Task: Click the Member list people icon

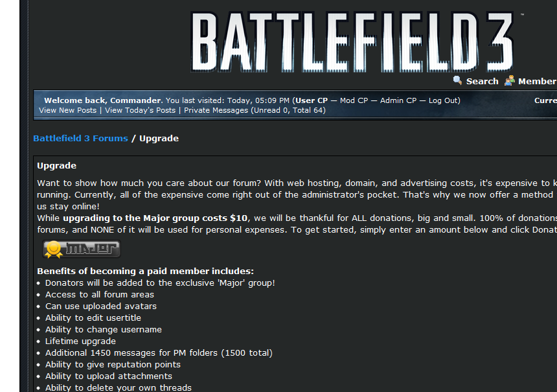Action: click(x=510, y=81)
